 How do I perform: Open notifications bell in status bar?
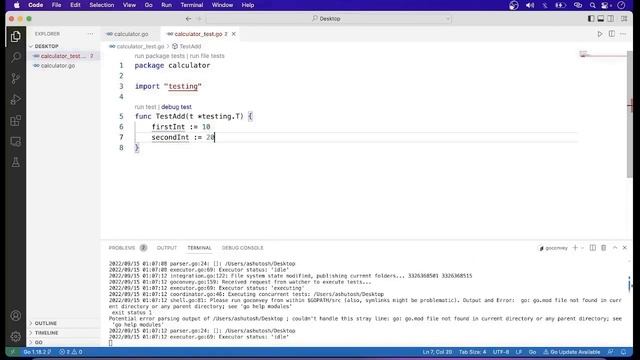(623, 352)
